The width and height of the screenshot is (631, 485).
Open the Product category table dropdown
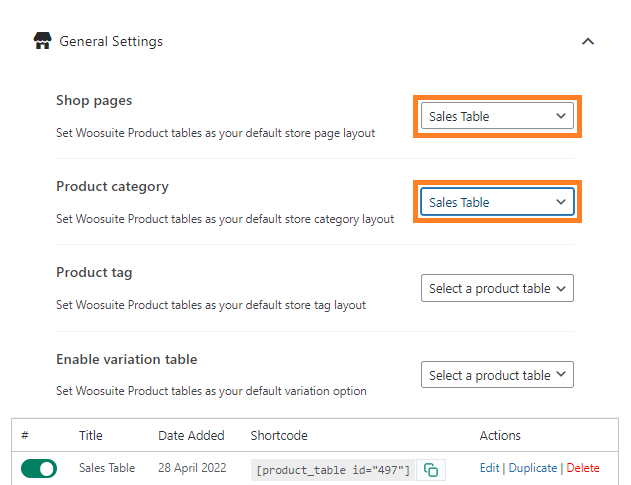coord(497,202)
